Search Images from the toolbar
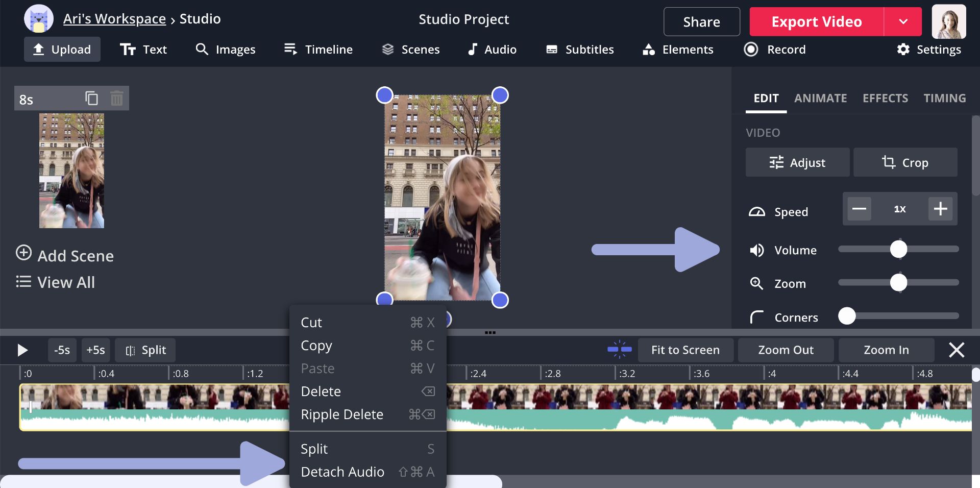 226,50
